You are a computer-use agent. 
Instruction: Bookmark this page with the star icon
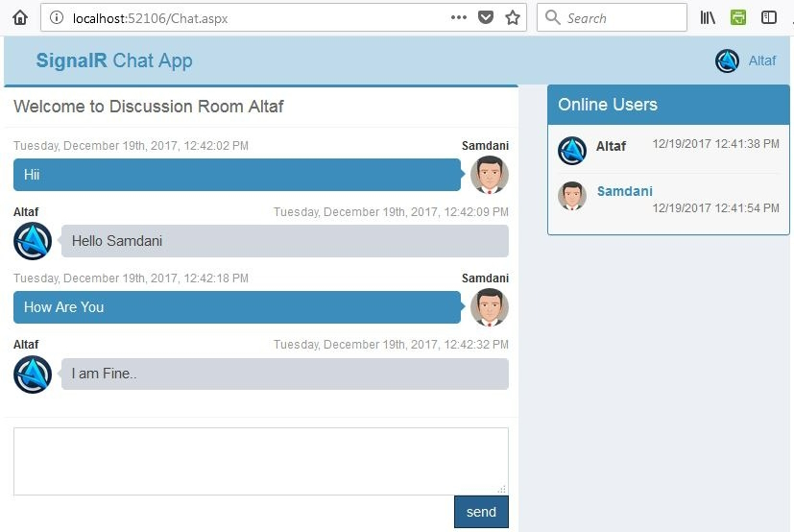pyautogui.click(x=513, y=17)
